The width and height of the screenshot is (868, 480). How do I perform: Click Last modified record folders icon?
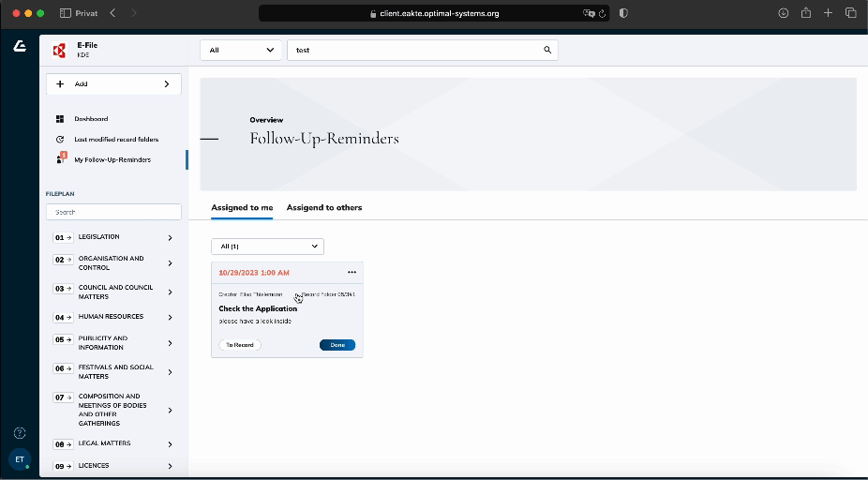[x=59, y=140]
